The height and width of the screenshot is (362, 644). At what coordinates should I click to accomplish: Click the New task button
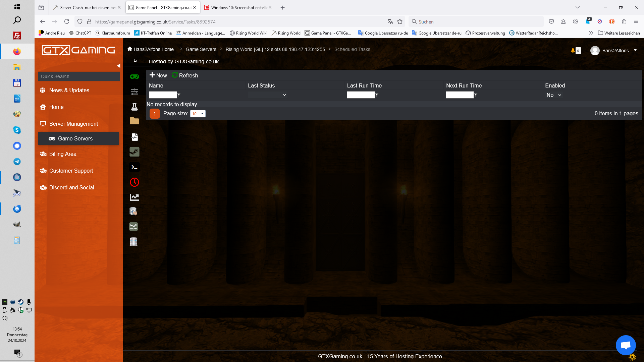tap(158, 75)
